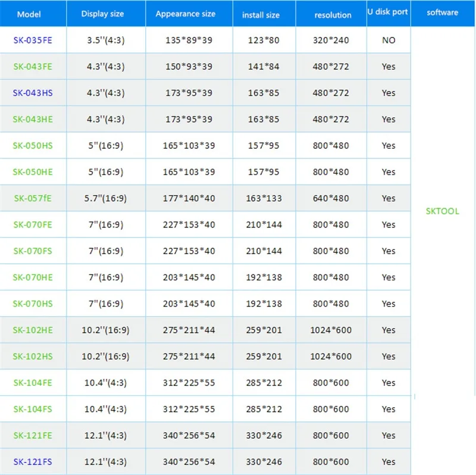Select the 141*84 install size cell
The image size is (476, 475).
tap(264, 67)
